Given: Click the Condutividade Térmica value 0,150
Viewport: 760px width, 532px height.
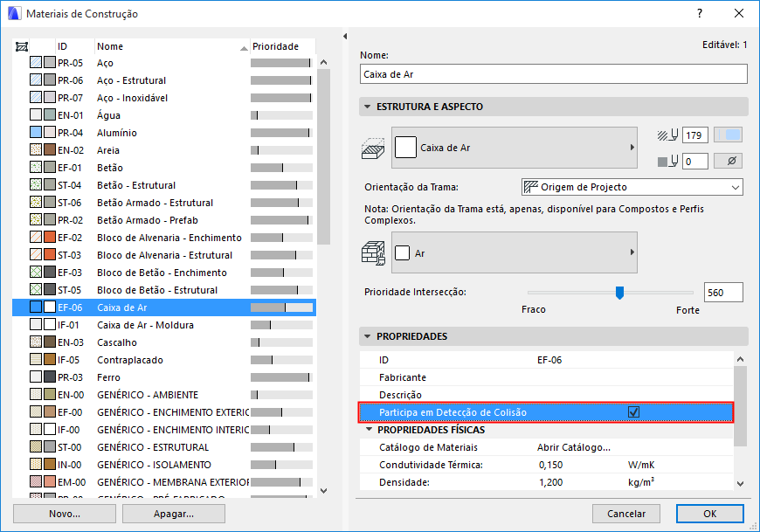Looking at the screenshot, I should pos(550,465).
